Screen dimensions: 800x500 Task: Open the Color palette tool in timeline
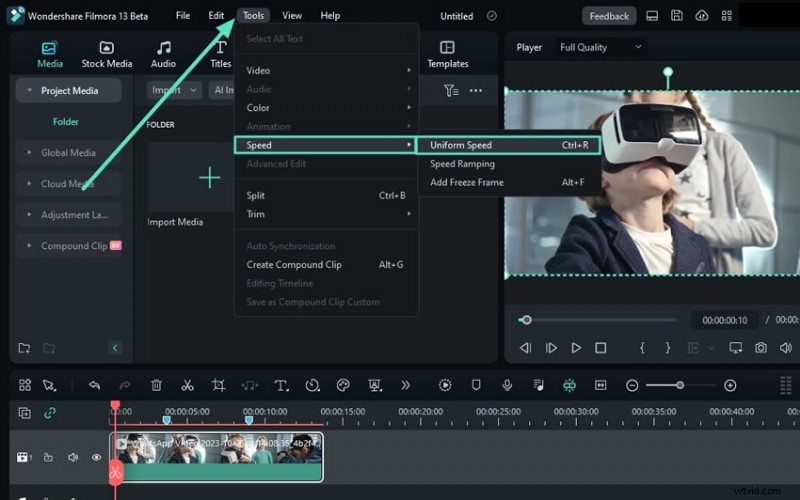click(x=343, y=385)
